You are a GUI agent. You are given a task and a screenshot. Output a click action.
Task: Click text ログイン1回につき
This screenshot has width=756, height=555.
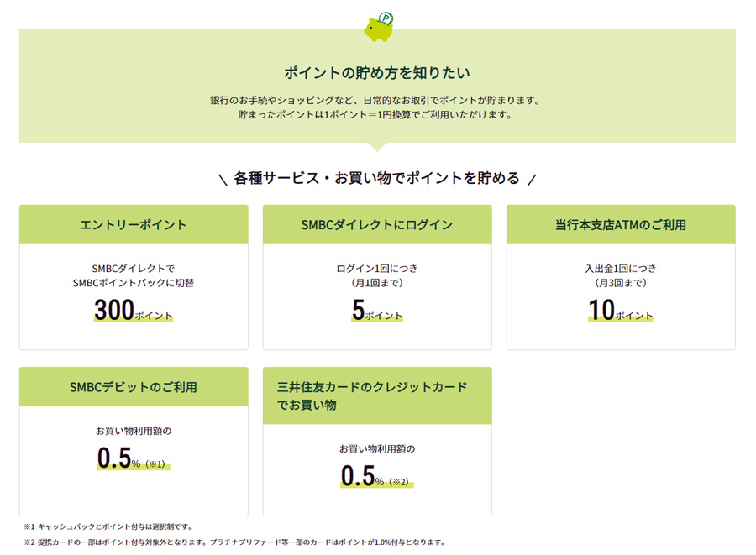(377, 269)
